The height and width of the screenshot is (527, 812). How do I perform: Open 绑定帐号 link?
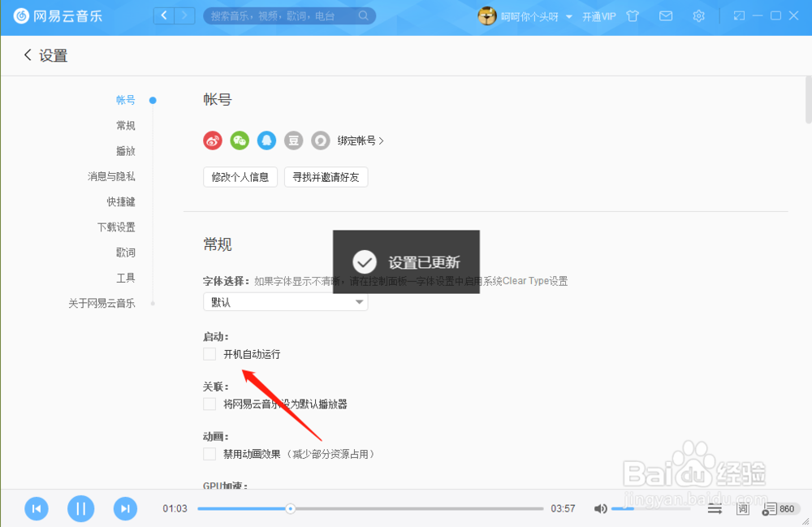[361, 140]
